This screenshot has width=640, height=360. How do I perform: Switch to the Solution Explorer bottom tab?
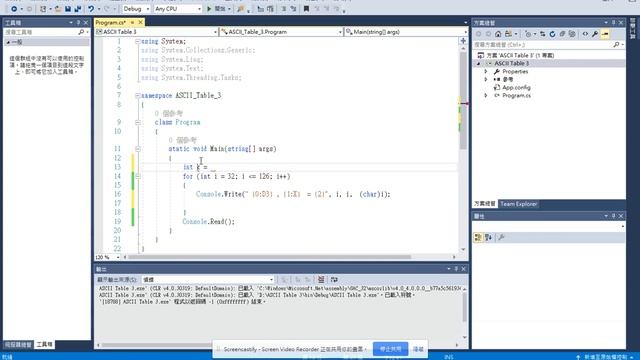click(x=484, y=204)
